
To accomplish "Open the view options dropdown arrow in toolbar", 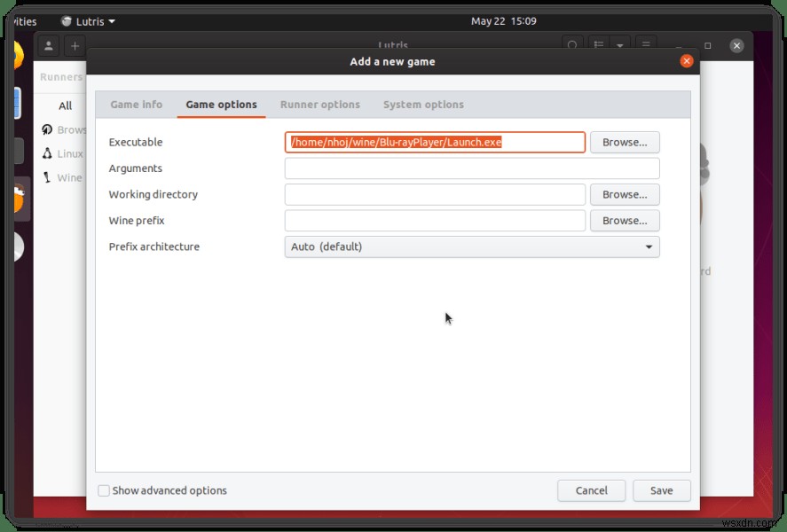I will tap(621, 44).
